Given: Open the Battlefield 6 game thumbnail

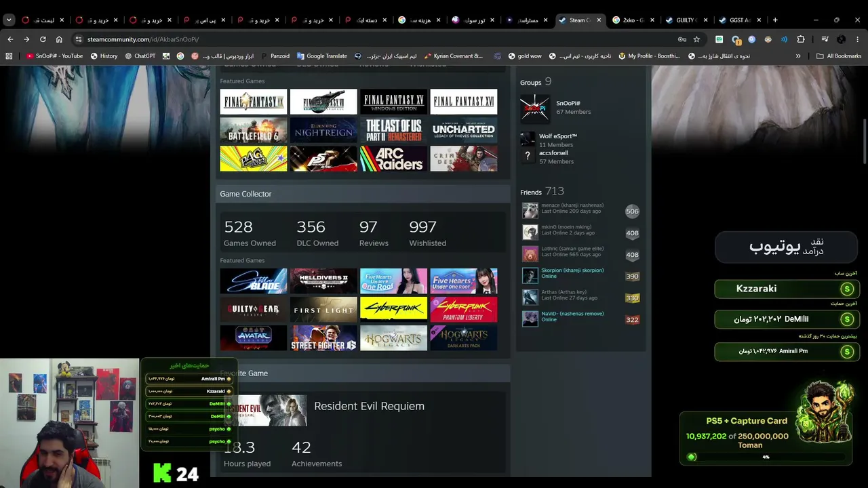Looking at the screenshot, I should (x=254, y=130).
